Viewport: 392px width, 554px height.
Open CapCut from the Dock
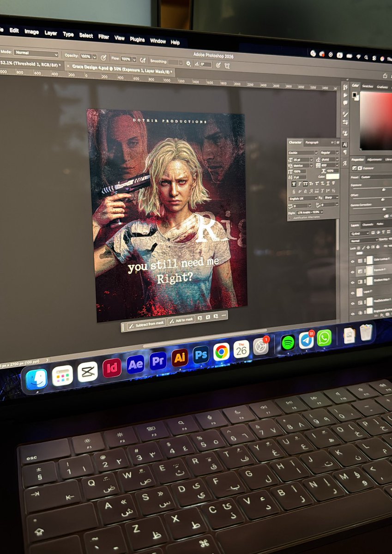click(87, 371)
